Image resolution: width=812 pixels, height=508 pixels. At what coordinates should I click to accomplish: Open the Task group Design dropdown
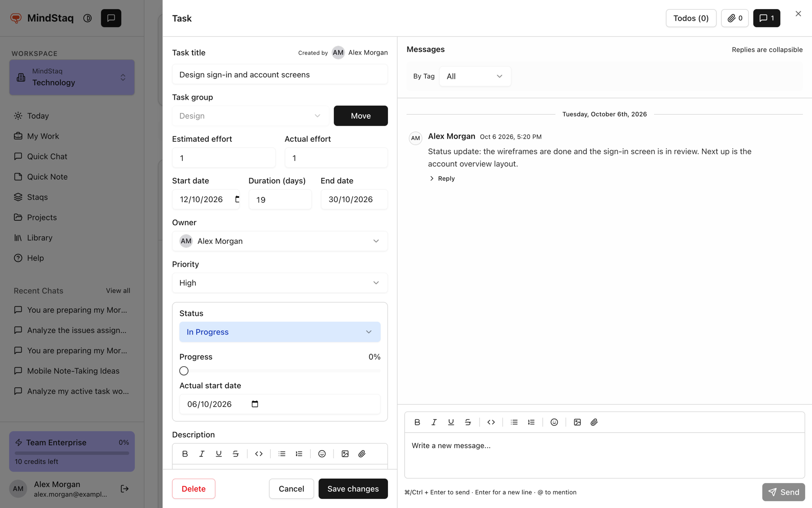tap(249, 116)
